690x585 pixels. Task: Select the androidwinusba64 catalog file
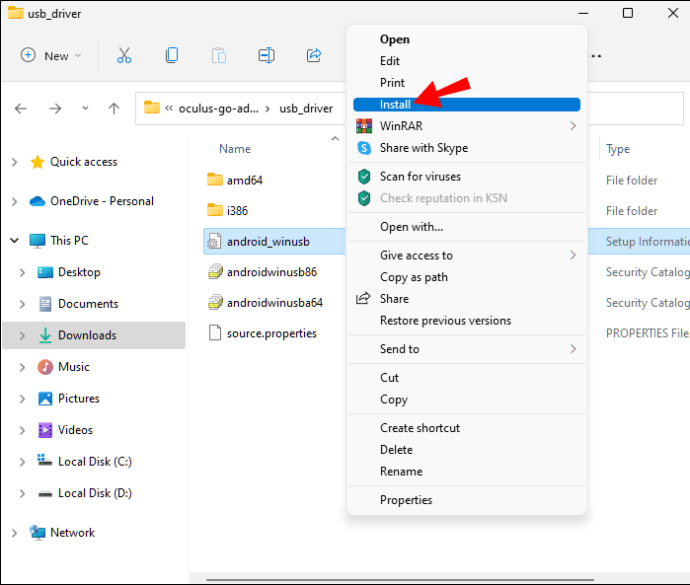[x=275, y=303]
